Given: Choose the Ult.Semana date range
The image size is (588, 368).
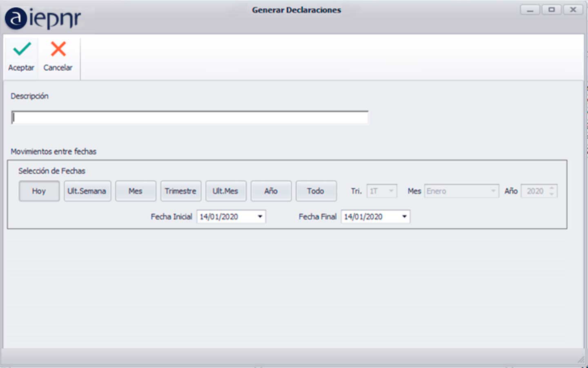Looking at the screenshot, I should tap(87, 191).
